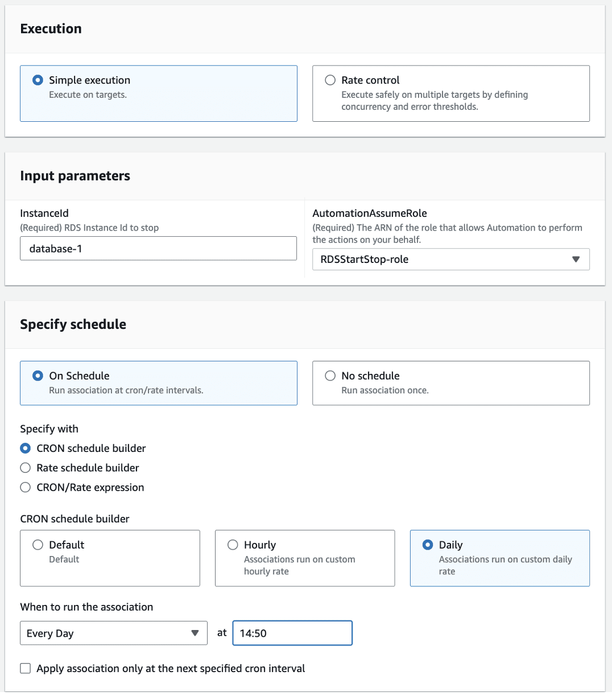Choose the Rate control radio button

pos(330,80)
